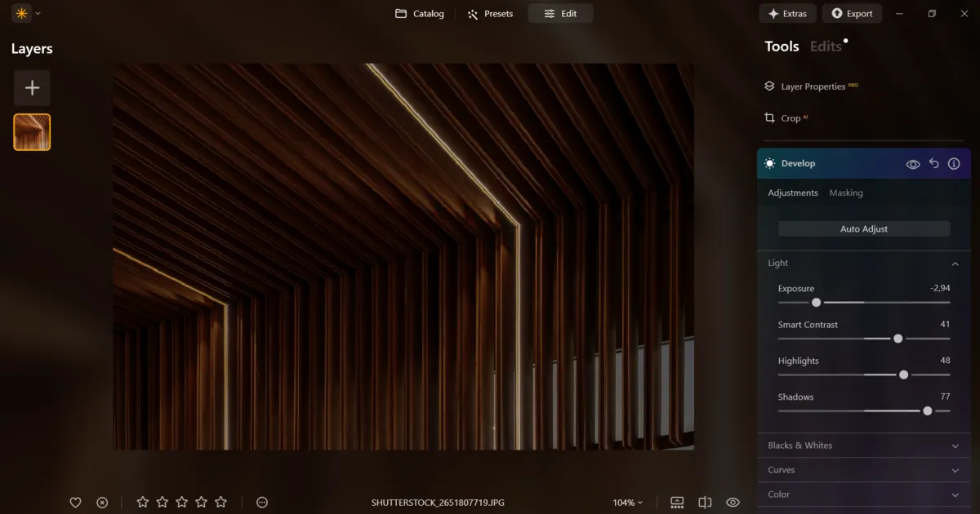This screenshot has height=514, width=980.
Task: Reject the current photo
Action: coord(101,502)
